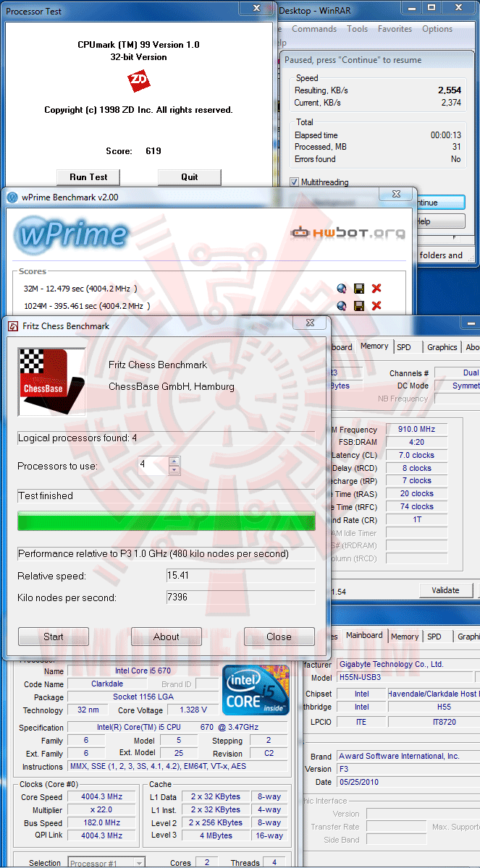Click the Relative speed value 15.41

click(x=240, y=576)
